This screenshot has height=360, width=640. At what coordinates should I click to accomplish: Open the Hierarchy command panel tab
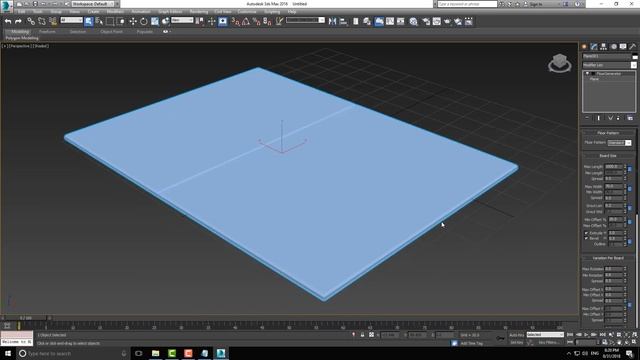pyautogui.click(x=603, y=47)
